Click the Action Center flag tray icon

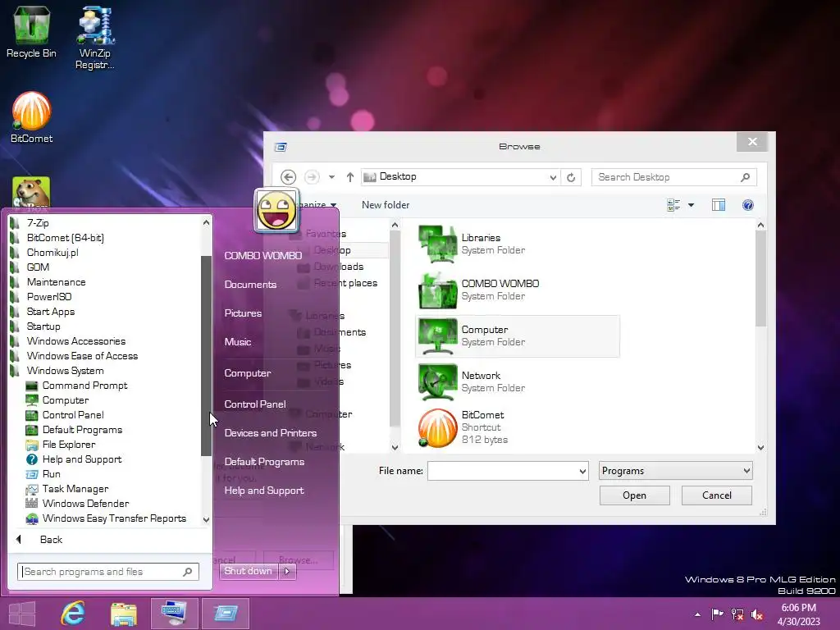(717, 614)
